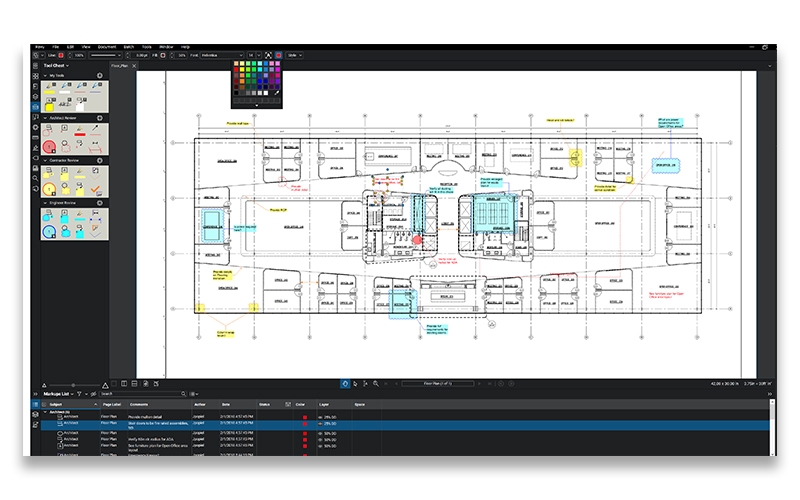Select red cloud tool in Architect Review
800x500 pixels.
click(x=65, y=146)
